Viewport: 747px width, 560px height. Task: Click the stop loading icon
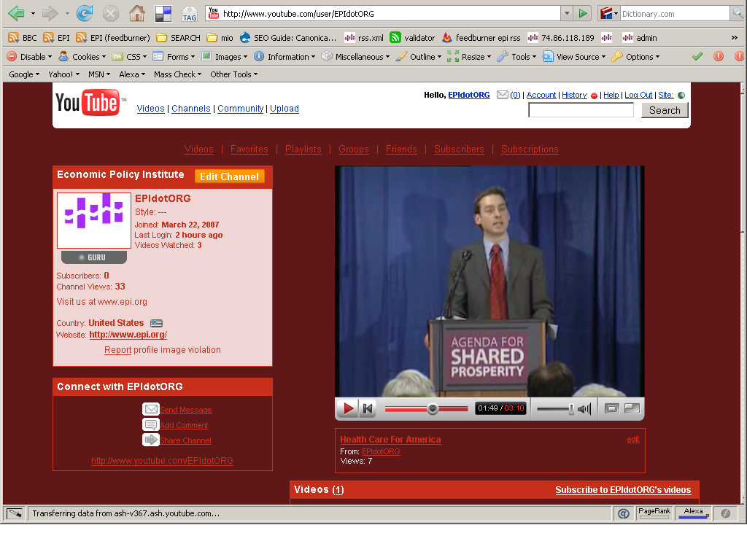coord(111,13)
